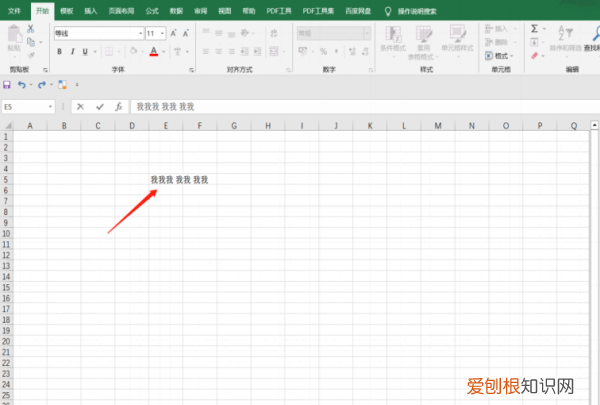
Task: Click the Copy icon in the clipboard group
Action: [31, 42]
